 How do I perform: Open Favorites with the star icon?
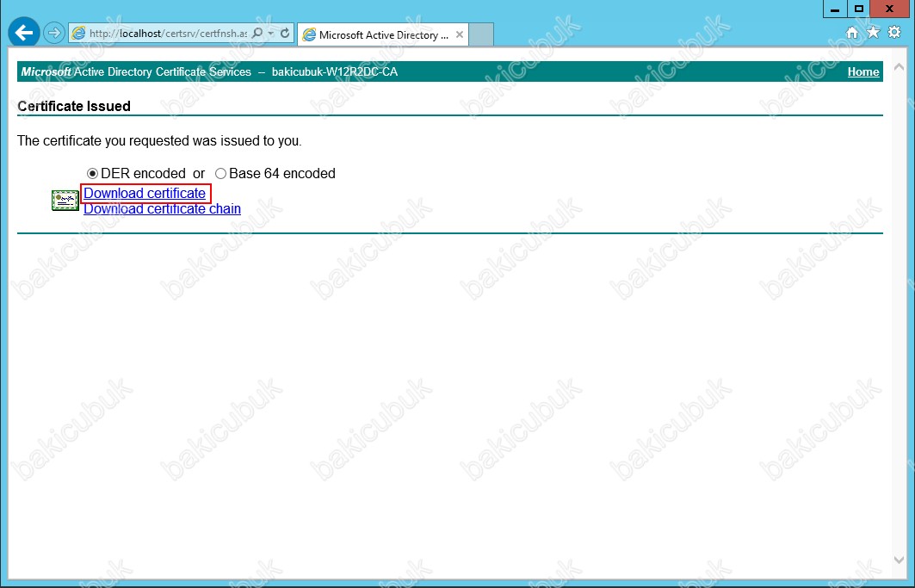[x=873, y=33]
